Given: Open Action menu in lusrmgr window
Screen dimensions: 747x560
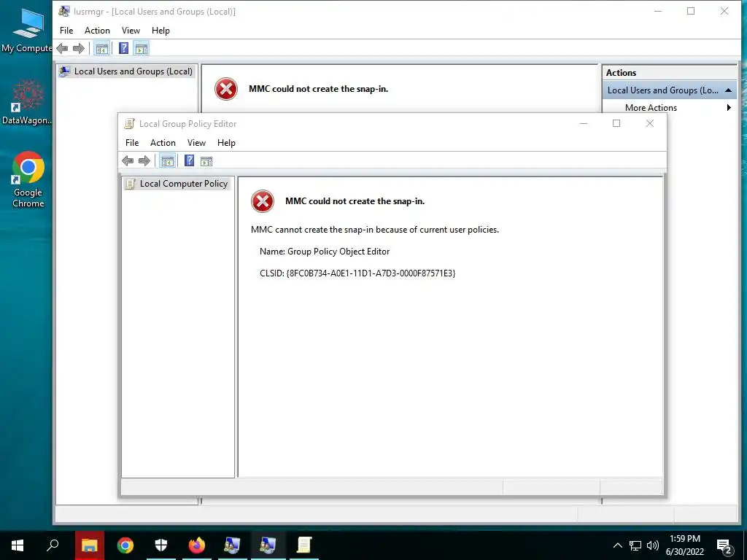Looking at the screenshot, I should click(97, 31).
